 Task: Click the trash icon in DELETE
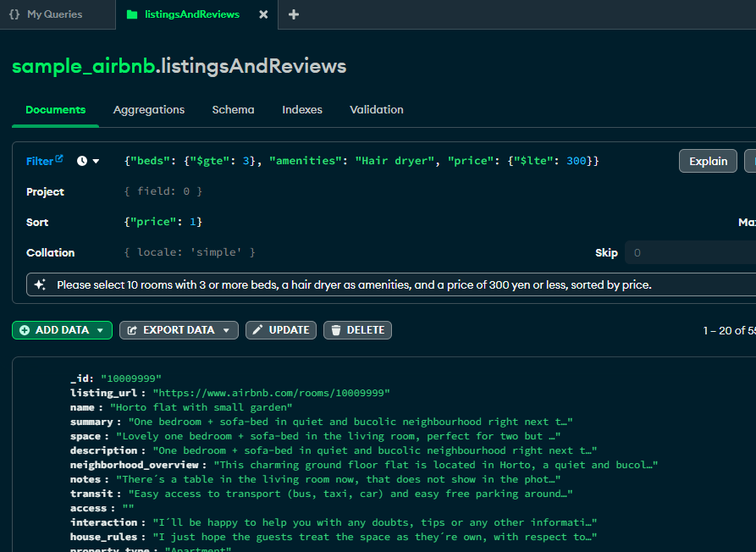(336, 330)
